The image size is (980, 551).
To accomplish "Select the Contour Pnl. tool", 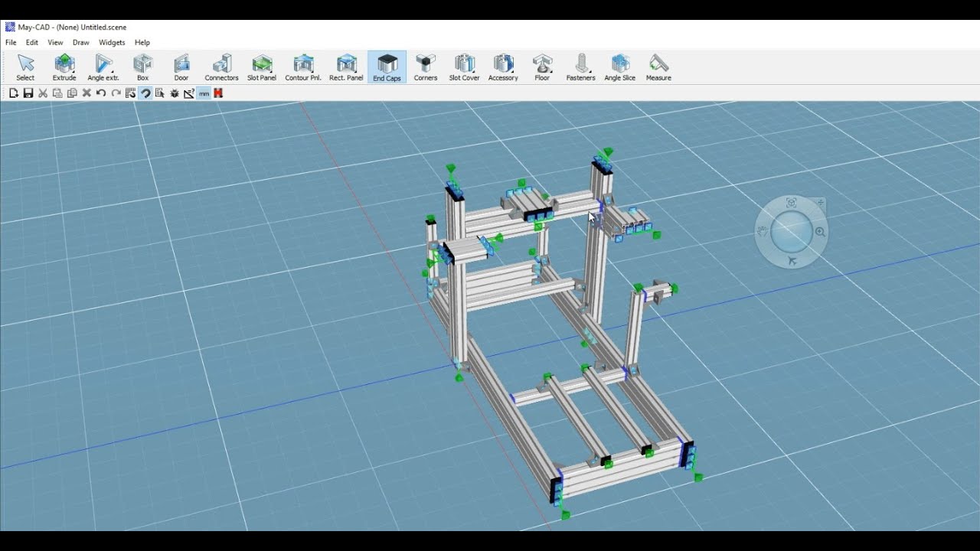I will [x=303, y=67].
